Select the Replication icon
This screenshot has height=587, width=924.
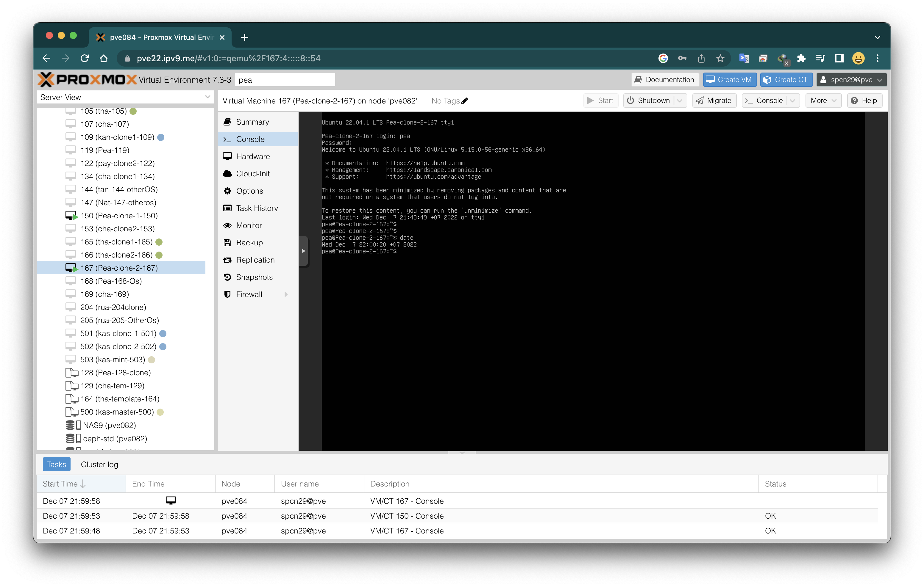coord(227,260)
